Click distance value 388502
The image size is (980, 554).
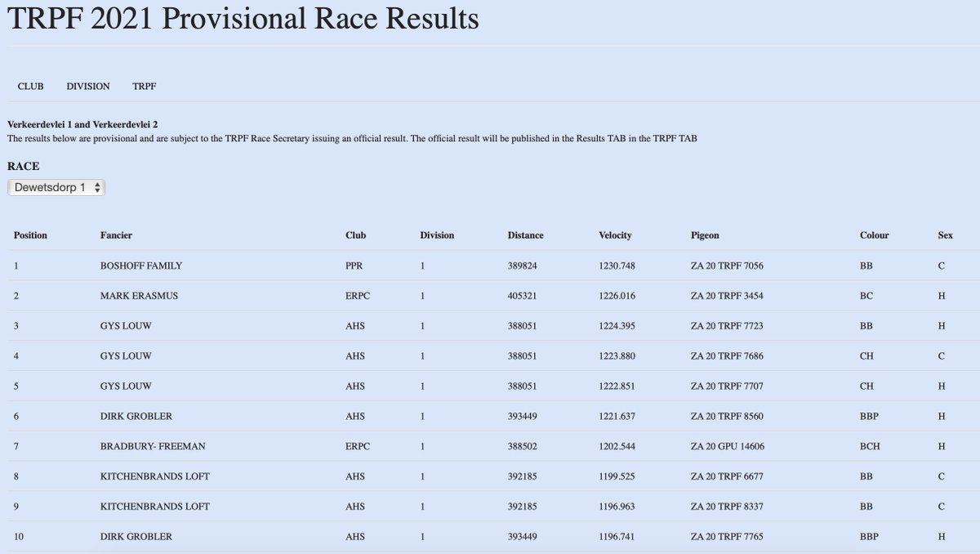523,446
